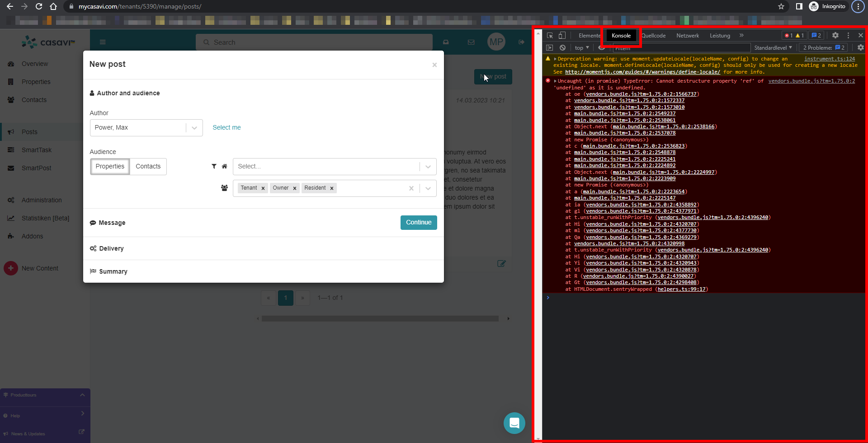This screenshot has height=443, width=868.
Task: Show more DevTools tabs
Action: (x=741, y=35)
